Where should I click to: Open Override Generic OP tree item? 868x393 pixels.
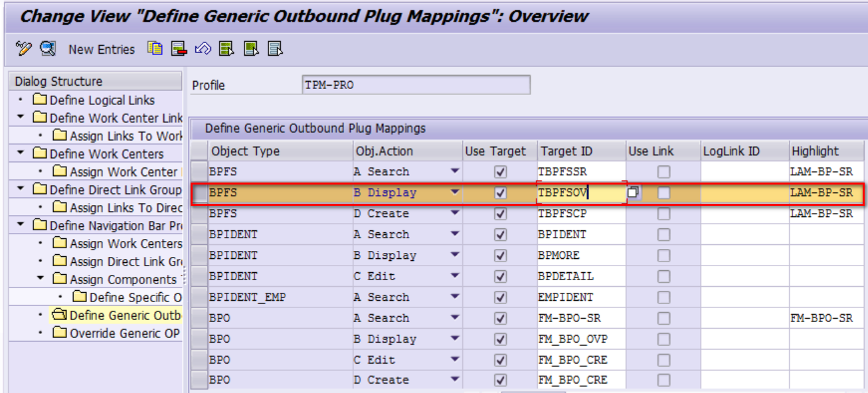point(124,333)
